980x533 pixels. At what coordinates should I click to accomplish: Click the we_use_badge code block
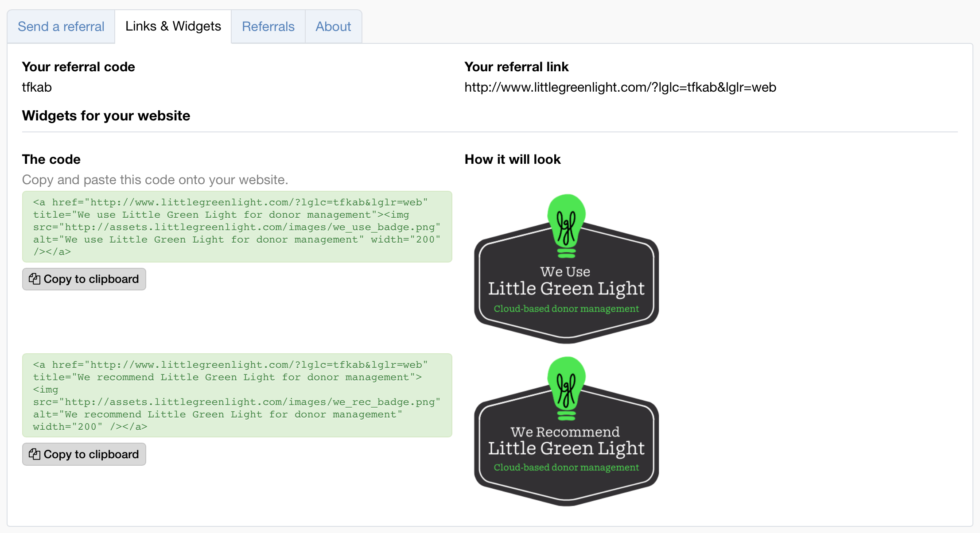tap(237, 227)
